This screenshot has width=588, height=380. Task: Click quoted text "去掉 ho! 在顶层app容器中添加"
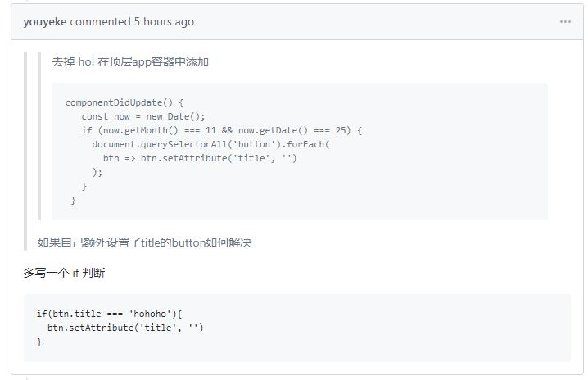[130, 61]
